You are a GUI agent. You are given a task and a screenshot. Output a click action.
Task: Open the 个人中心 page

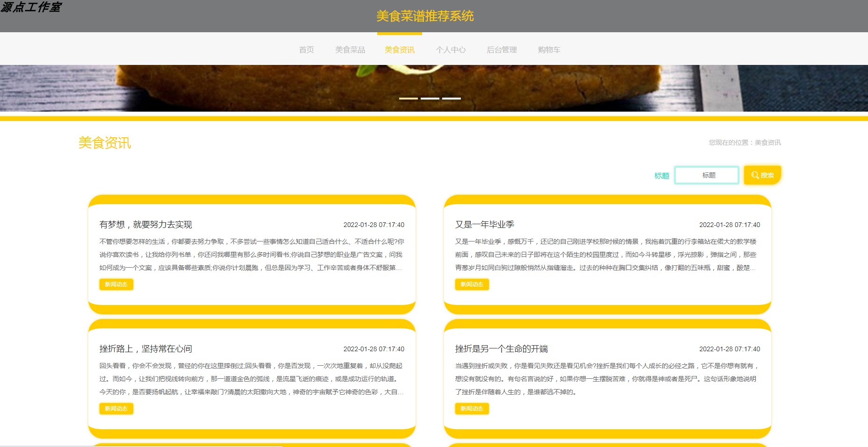click(x=451, y=50)
